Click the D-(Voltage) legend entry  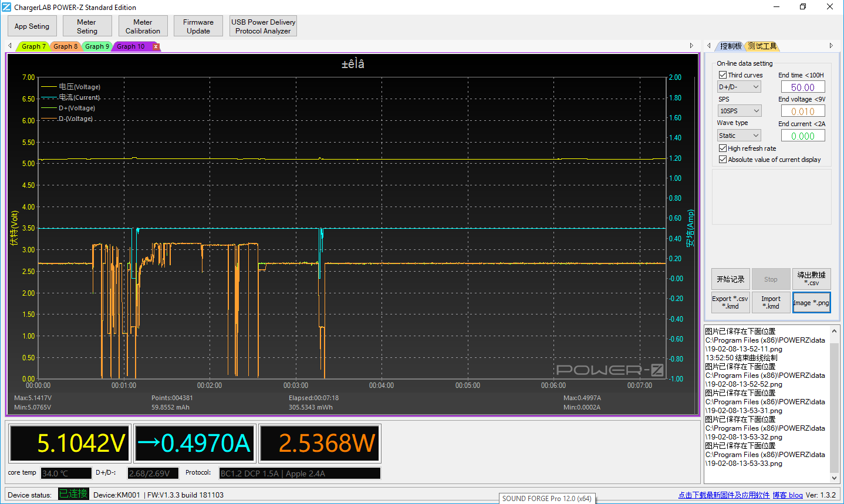[67, 119]
